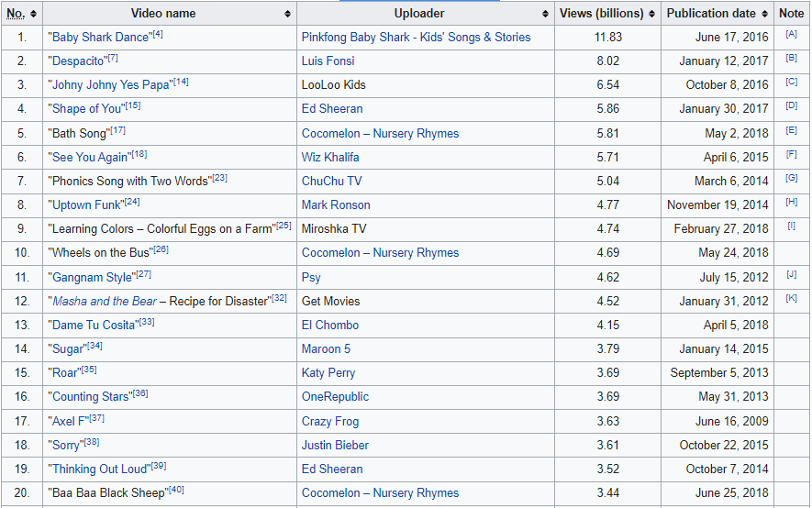Open note [E] in Bath Song row
Screen dimensions: 812x508
[x=791, y=130]
